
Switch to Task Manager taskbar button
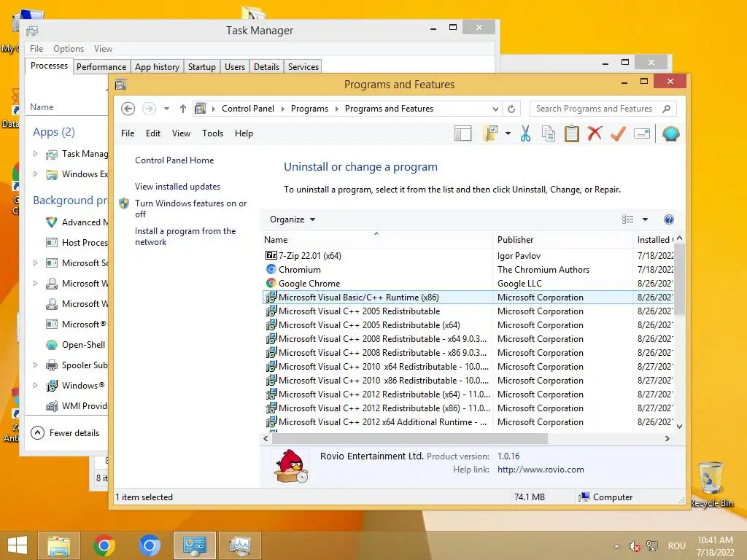[x=239, y=545]
